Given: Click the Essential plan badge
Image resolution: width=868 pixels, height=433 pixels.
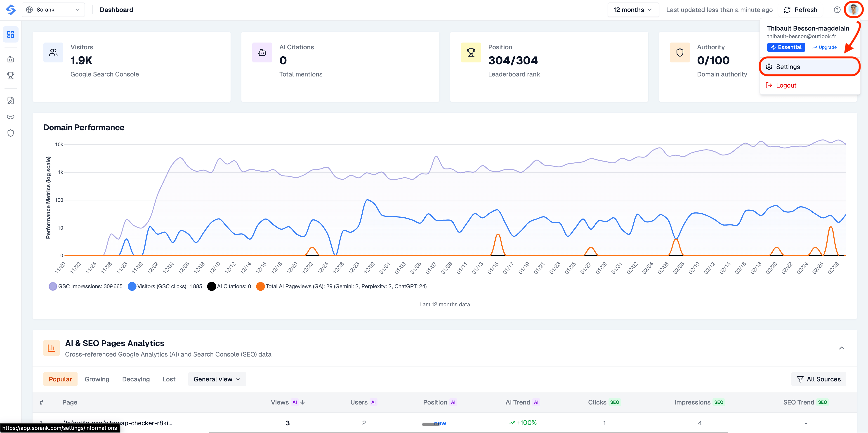Looking at the screenshot, I should (x=786, y=47).
